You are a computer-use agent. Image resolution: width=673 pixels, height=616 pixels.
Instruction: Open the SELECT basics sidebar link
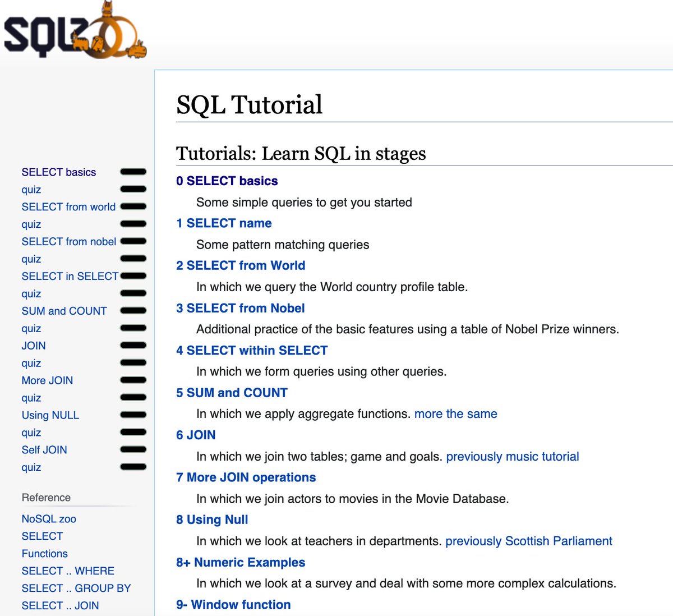click(58, 172)
